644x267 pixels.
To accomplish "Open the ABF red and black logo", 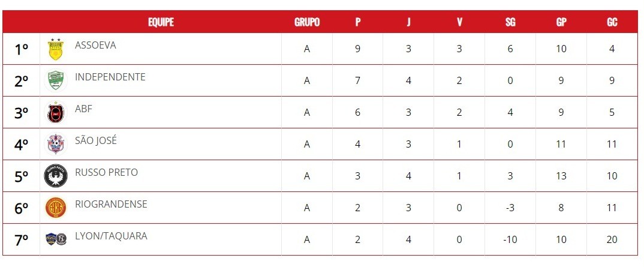I will pyautogui.click(x=55, y=112).
